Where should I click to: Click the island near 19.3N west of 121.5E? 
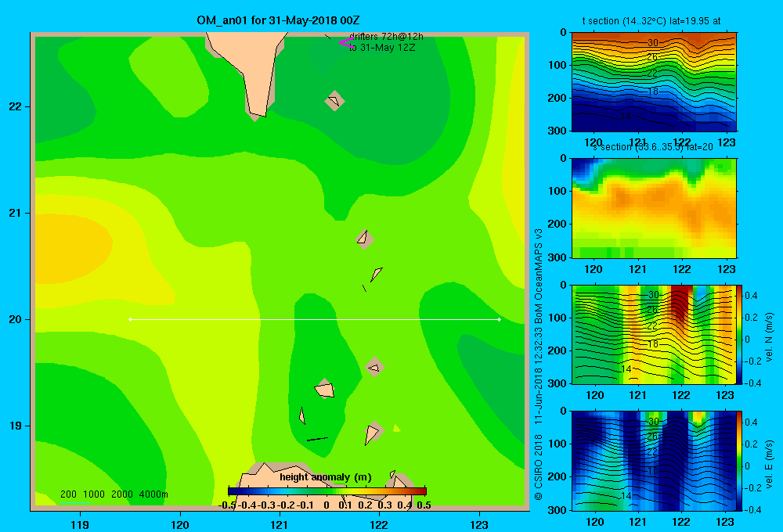point(325,390)
